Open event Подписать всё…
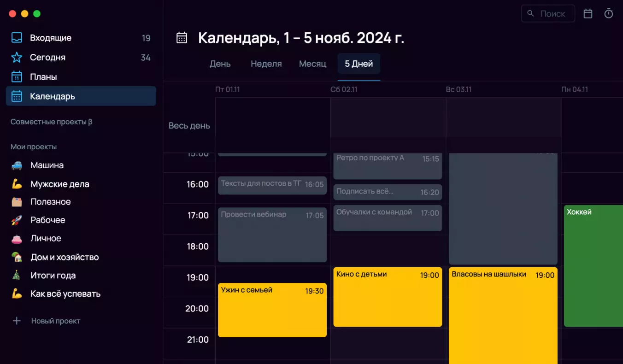This screenshot has height=364, width=623. tap(388, 192)
